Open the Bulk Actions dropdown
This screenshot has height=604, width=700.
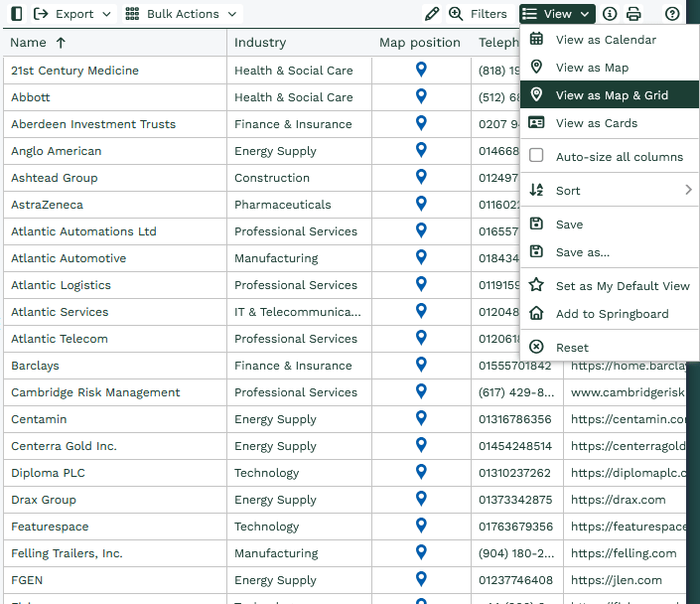point(182,14)
